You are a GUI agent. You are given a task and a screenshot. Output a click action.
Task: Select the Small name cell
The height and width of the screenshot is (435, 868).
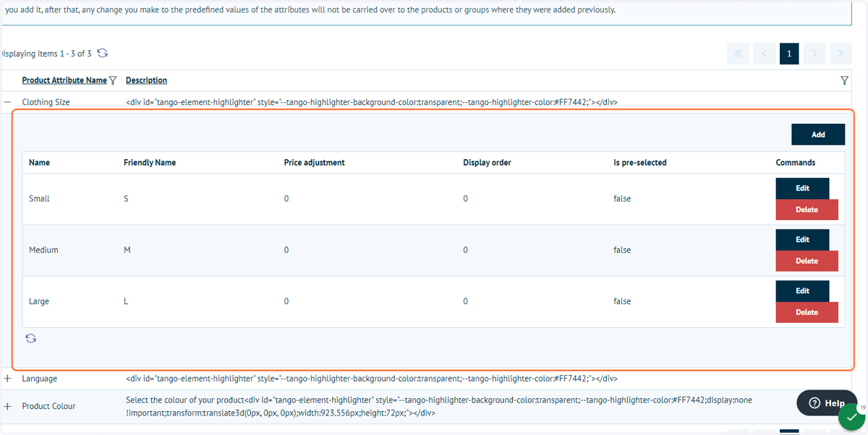39,199
